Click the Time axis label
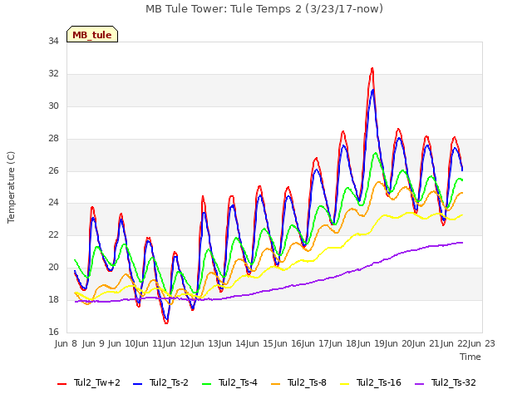532x399 pixels. [x=470, y=357]
